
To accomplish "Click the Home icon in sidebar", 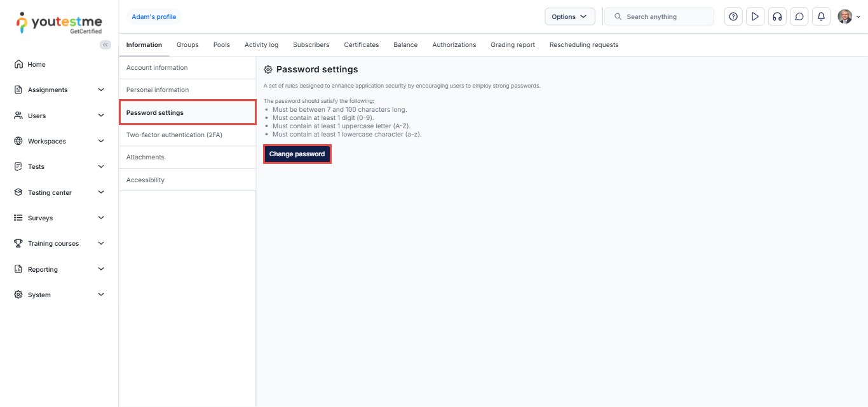I will point(18,64).
